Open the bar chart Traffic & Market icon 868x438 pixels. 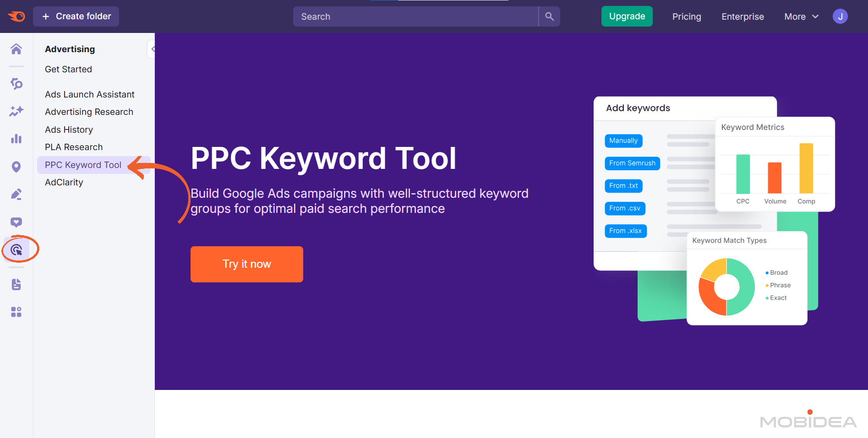(x=16, y=139)
